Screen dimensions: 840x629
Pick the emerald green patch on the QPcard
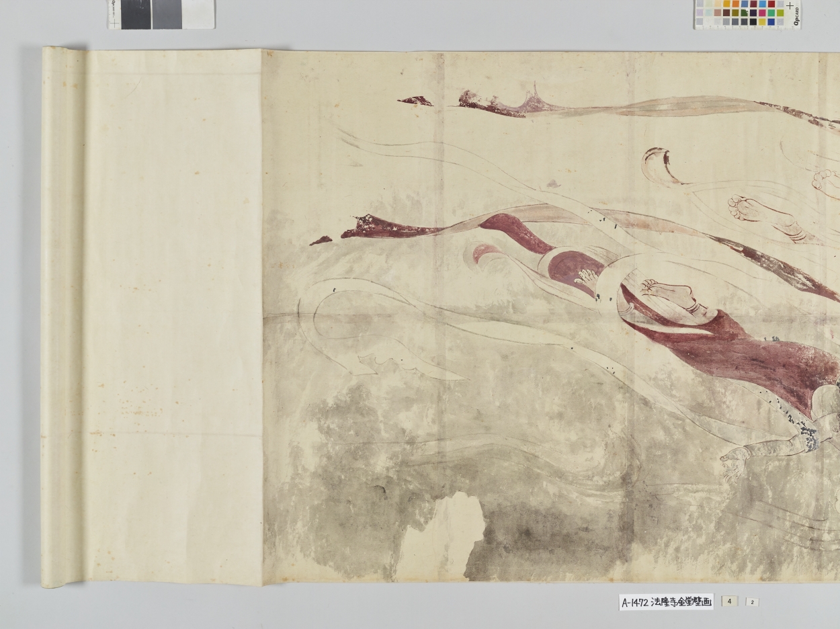pyautogui.click(x=771, y=13)
